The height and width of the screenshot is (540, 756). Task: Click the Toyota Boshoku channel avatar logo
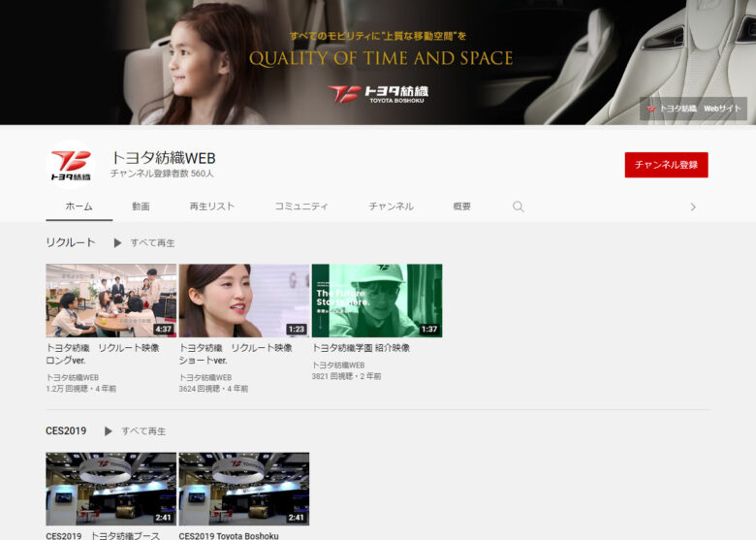71,165
